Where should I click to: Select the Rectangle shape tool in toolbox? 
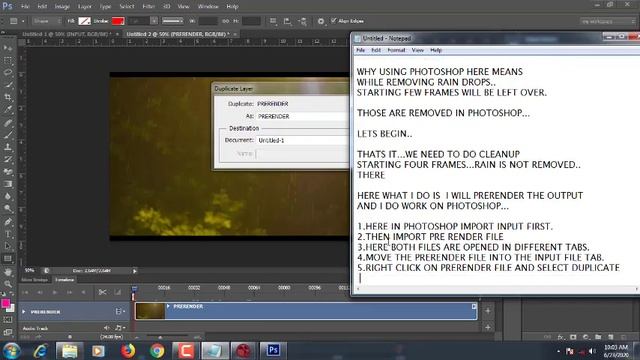[7, 258]
